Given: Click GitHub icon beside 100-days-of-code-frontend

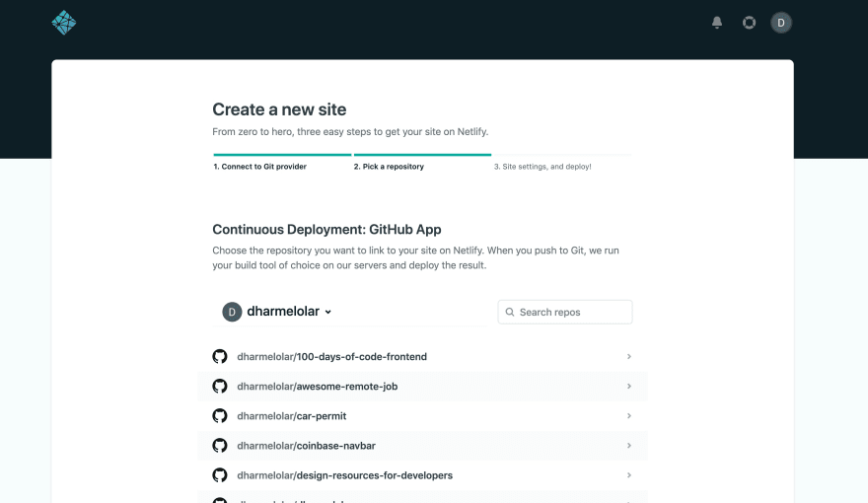Looking at the screenshot, I should 220,356.
